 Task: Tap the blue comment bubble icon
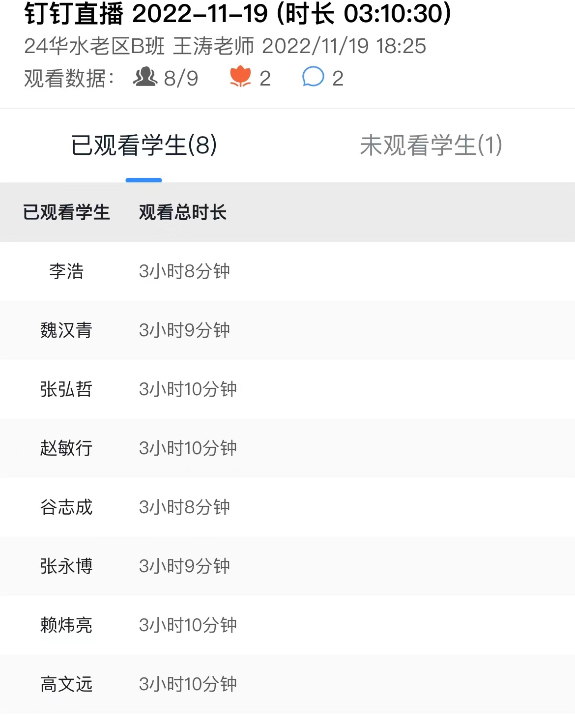pyautogui.click(x=313, y=77)
